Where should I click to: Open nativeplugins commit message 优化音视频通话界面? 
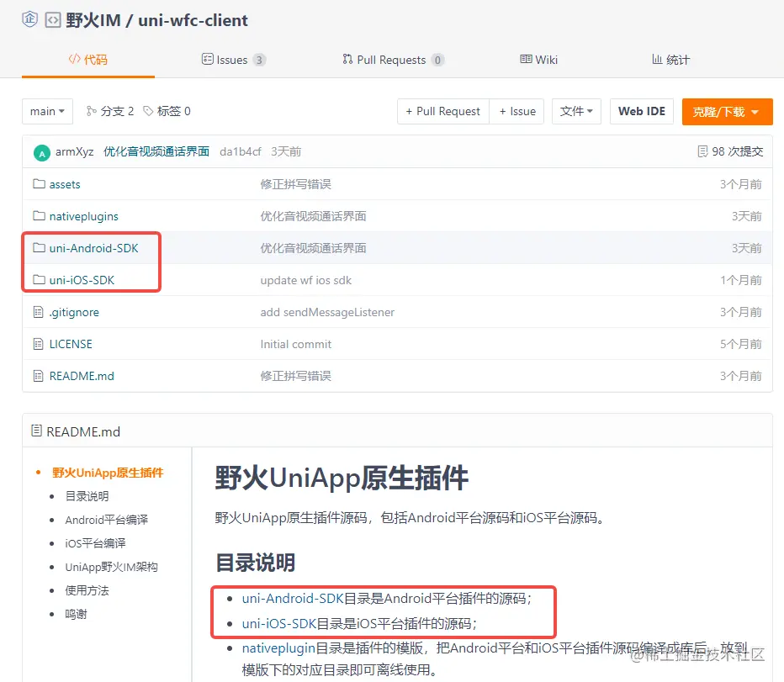pos(313,216)
